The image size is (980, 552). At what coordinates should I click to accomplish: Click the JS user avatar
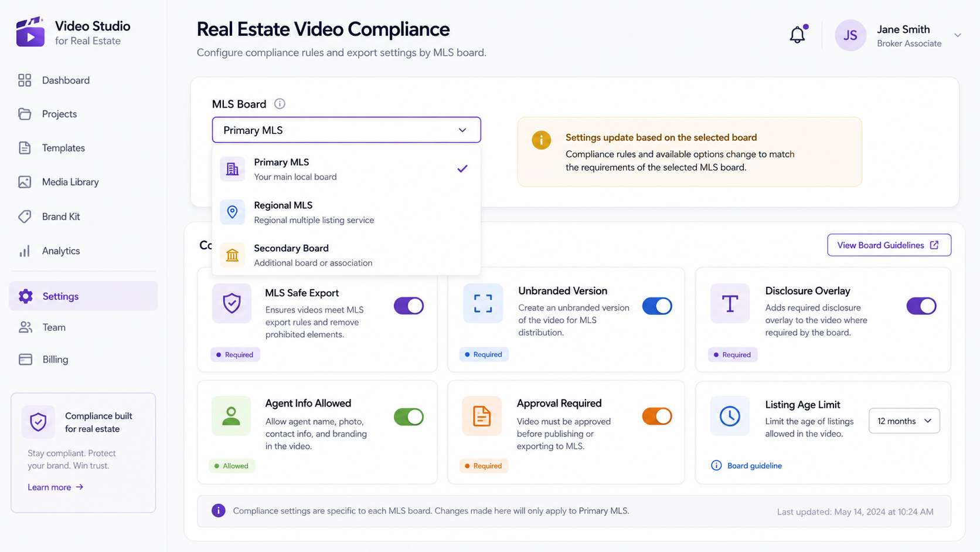click(850, 36)
